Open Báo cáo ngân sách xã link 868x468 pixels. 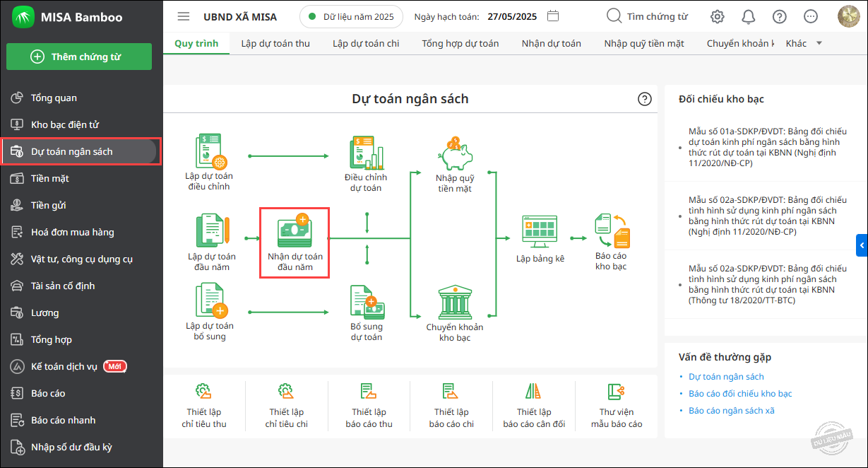731,411
